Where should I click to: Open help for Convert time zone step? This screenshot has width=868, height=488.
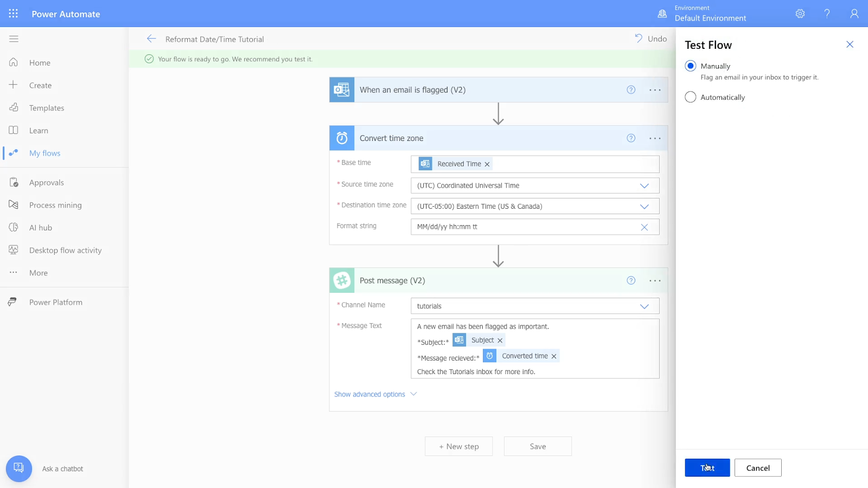(631, 138)
